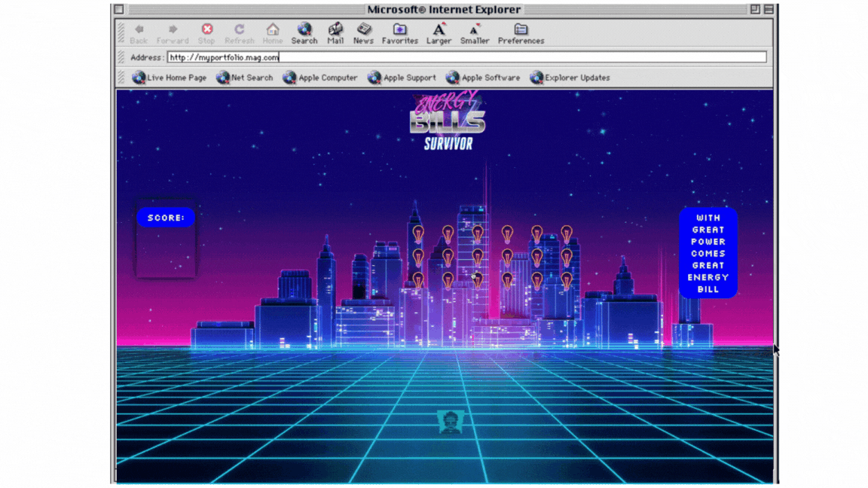Make text Smaller
Screen dimensions: 868x488
(x=475, y=33)
